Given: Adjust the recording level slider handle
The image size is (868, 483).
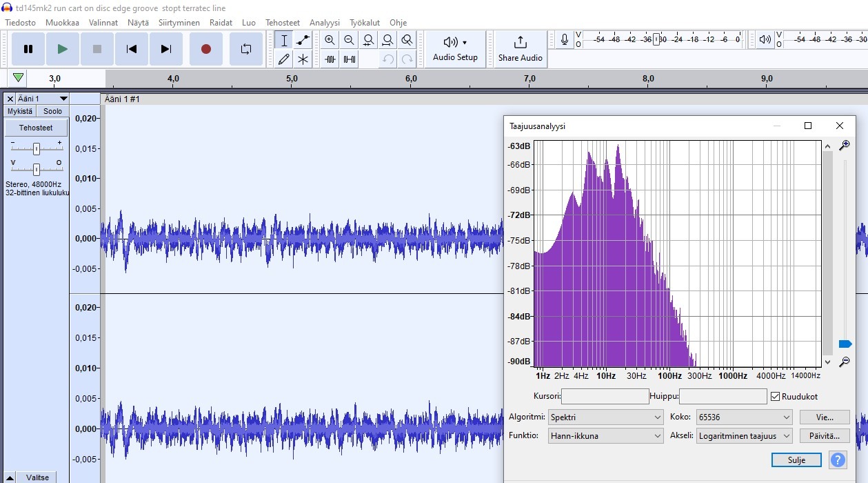Looking at the screenshot, I should coord(657,40).
